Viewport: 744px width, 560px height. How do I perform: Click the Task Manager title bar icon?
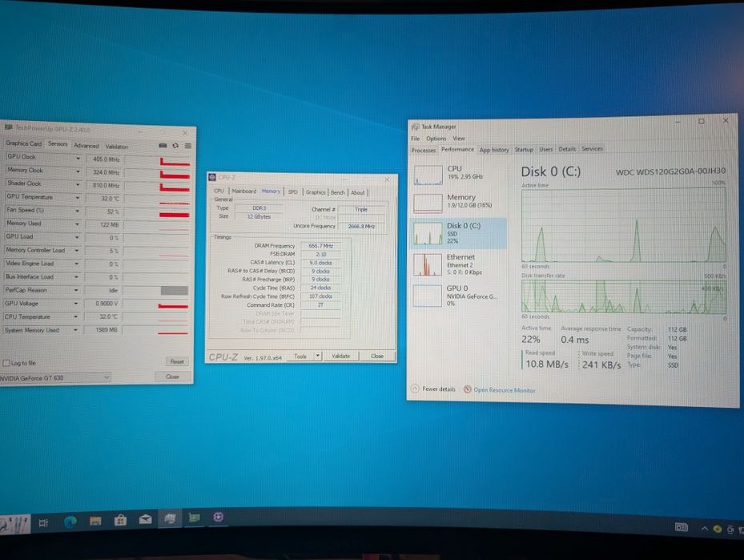click(x=415, y=127)
